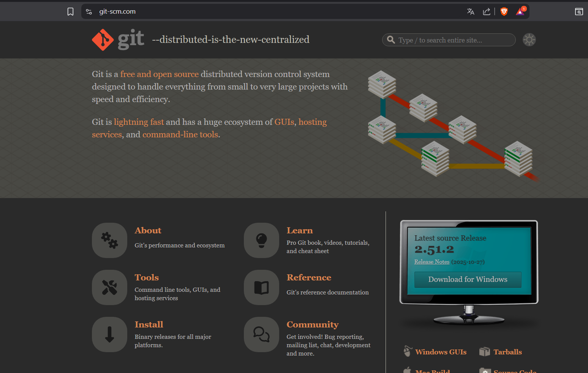Follow the 'free and open source' link
The width and height of the screenshot is (588, 373).
[x=160, y=74]
